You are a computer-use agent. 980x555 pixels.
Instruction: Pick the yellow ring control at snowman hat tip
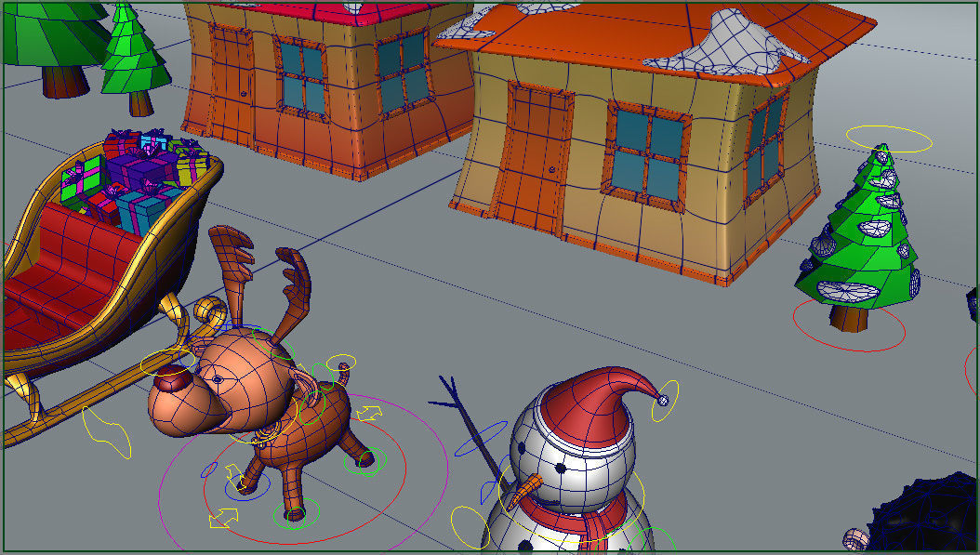(x=665, y=401)
